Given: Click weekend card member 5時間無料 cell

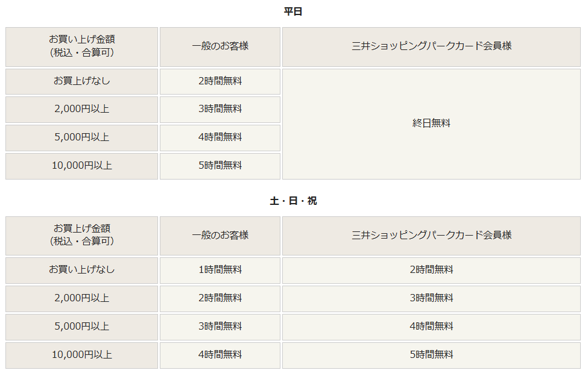Looking at the screenshot, I should (432, 355).
